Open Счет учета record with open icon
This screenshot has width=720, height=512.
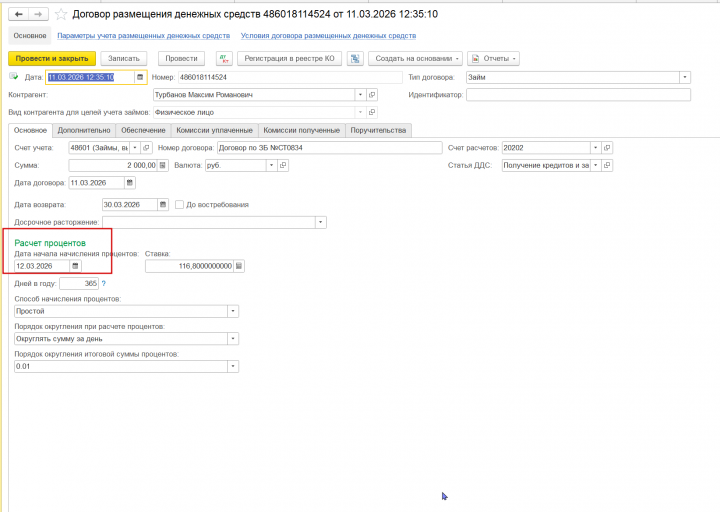tap(146, 148)
